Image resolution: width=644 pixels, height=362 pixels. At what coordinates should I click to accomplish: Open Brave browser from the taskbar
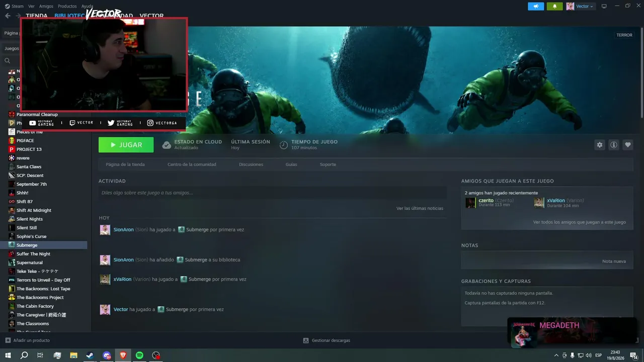[x=123, y=355]
